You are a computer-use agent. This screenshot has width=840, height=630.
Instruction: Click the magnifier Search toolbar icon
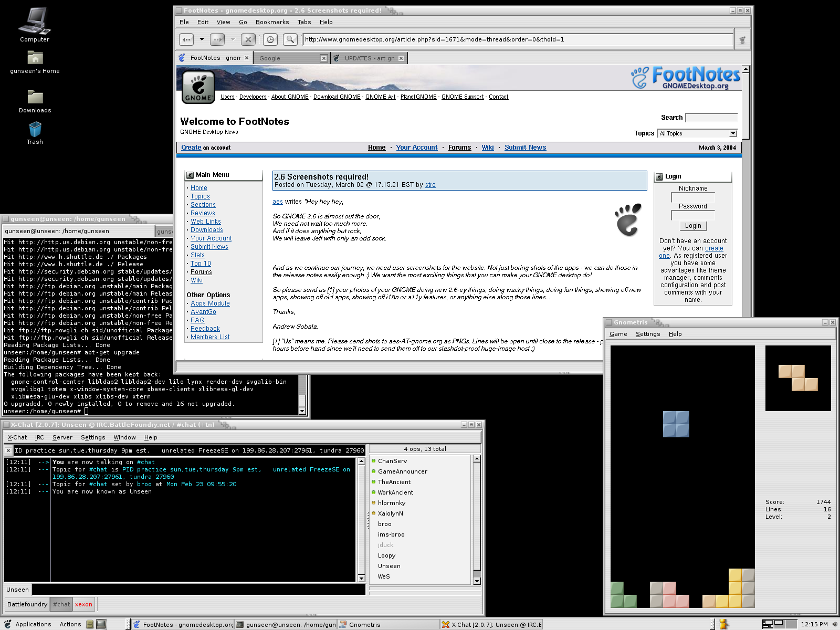pyautogui.click(x=290, y=39)
